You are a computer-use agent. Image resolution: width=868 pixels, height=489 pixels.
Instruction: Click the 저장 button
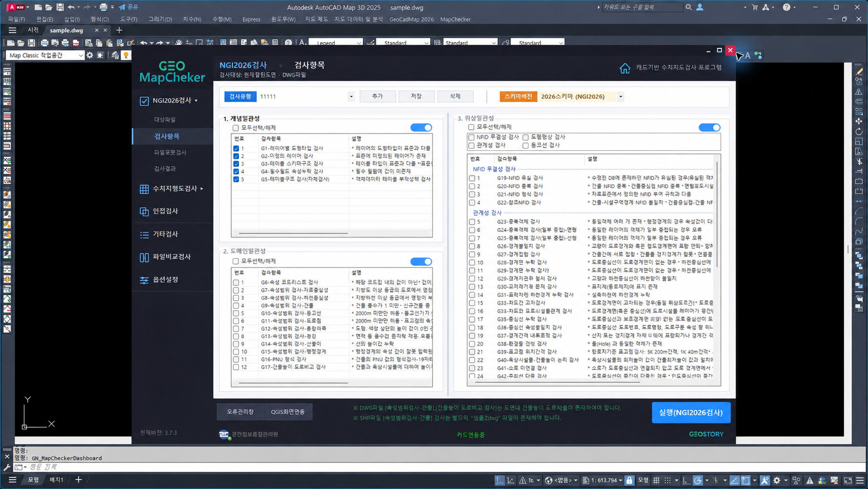point(416,97)
